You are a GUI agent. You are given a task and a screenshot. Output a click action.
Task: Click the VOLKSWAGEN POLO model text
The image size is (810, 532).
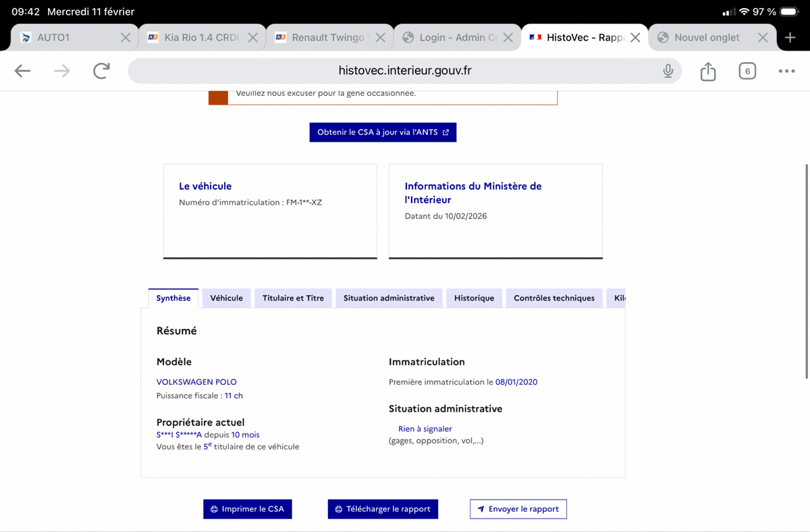196,382
